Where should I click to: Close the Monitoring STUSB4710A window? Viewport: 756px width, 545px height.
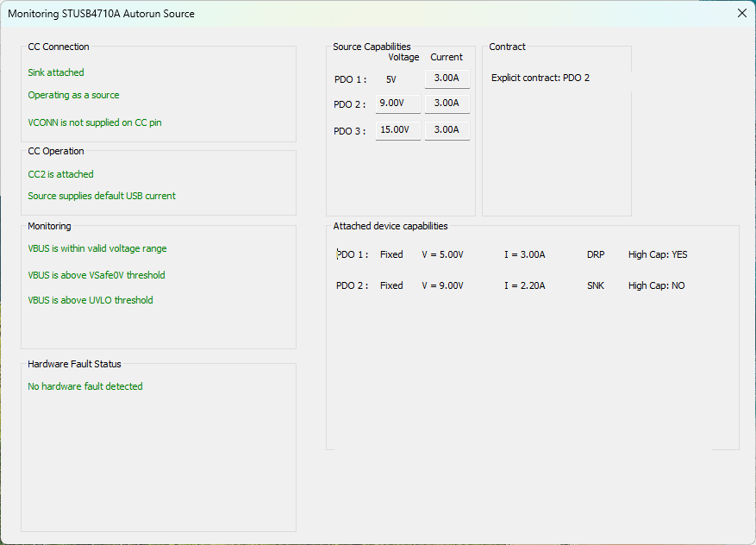tap(742, 13)
